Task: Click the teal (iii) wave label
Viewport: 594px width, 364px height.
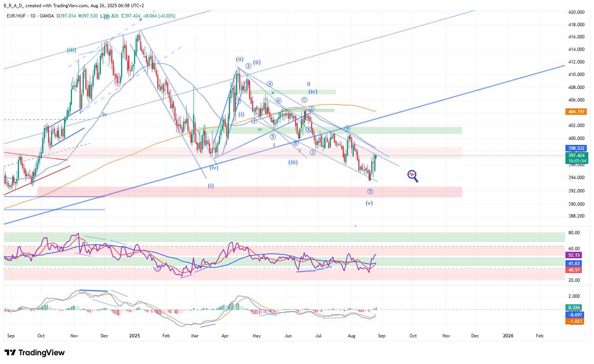Action: (x=71, y=50)
